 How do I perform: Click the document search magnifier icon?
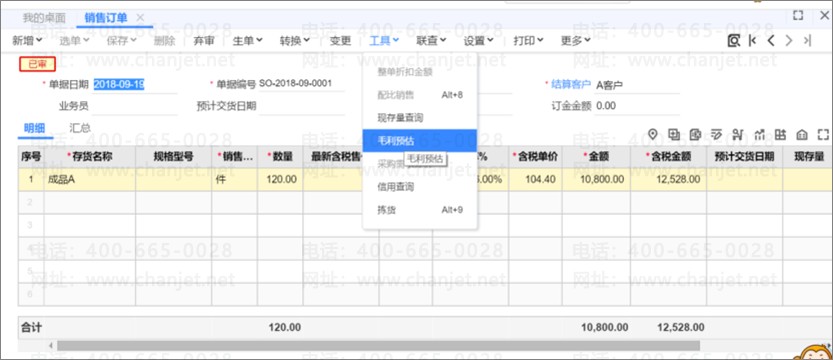click(734, 40)
